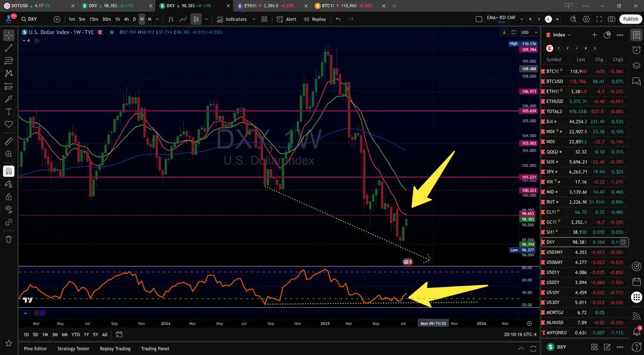The image size is (644, 355).
Task: Open the chart settings hexagon icon
Action: tap(586, 19)
